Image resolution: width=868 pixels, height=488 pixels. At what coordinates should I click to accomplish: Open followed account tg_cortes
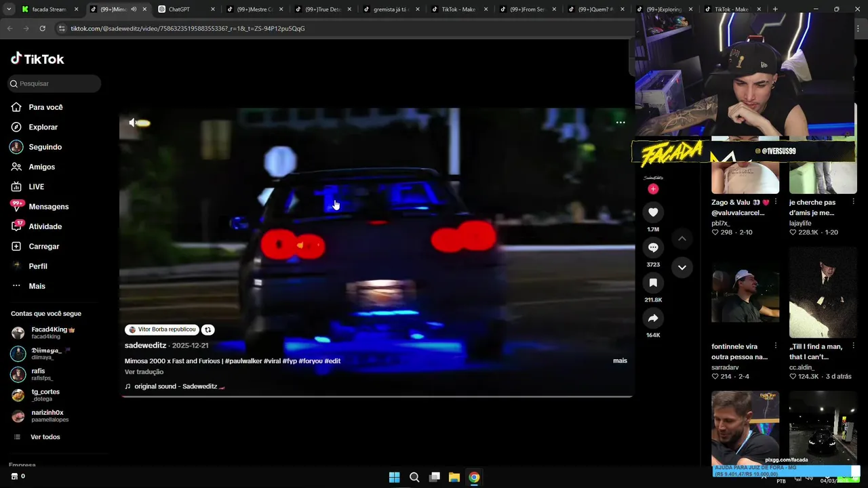(x=45, y=395)
